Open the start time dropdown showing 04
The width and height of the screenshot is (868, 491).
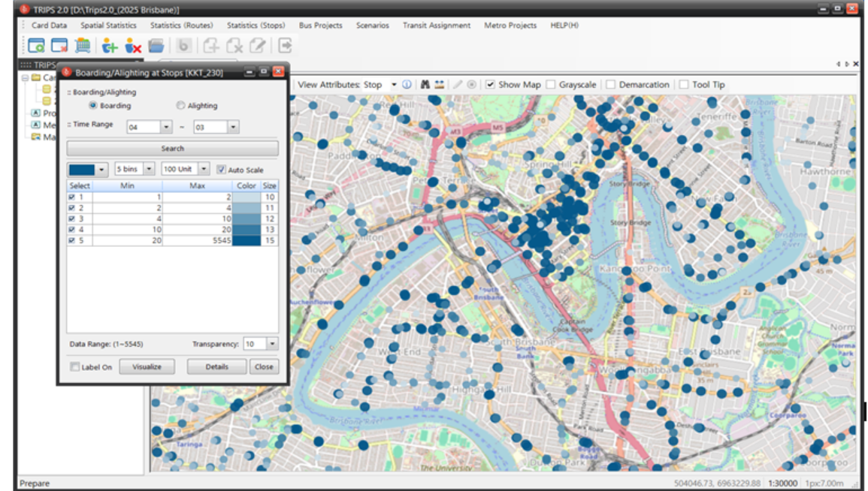tap(166, 127)
